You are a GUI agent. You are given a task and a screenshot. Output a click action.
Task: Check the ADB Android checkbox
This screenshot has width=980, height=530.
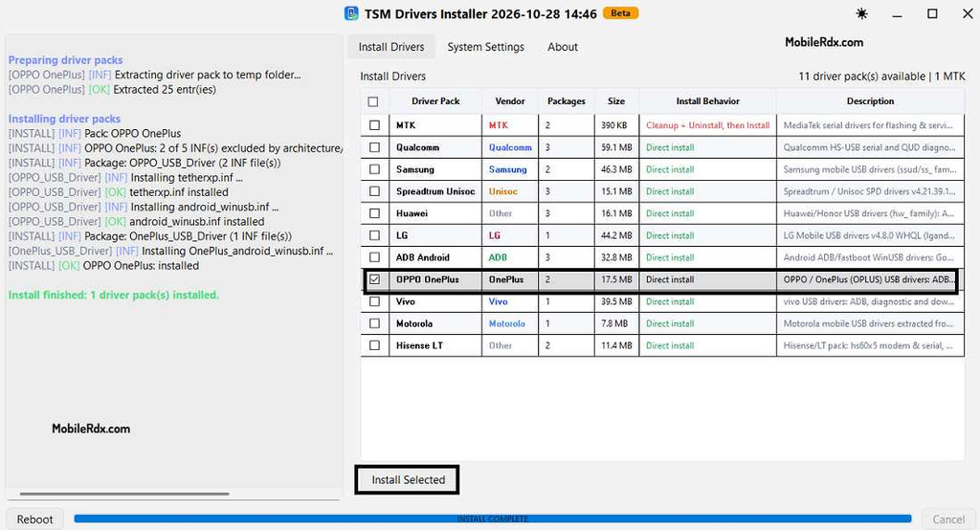pos(374,257)
